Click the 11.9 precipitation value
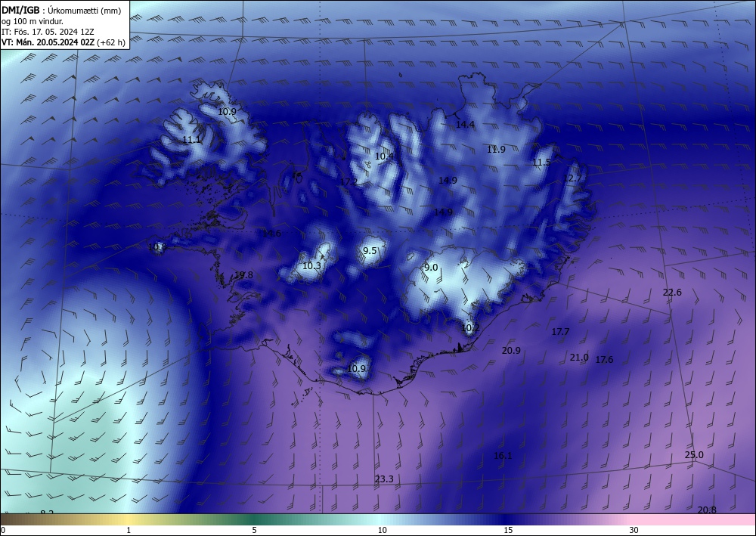 coord(496,150)
